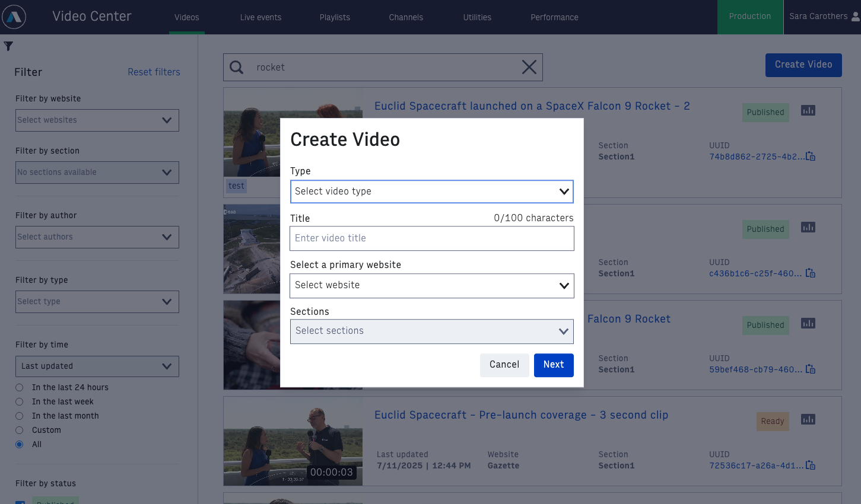Open the Performance tab
The width and height of the screenshot is (861, 504).
coord(554,17)
